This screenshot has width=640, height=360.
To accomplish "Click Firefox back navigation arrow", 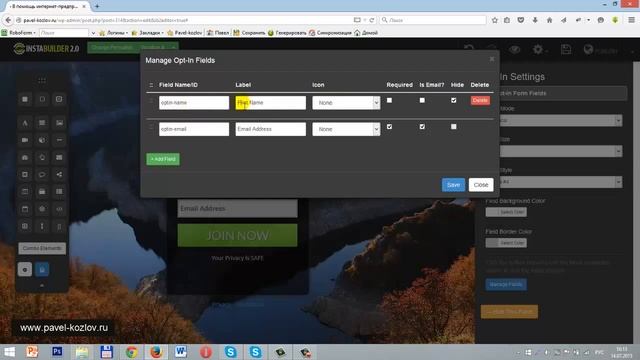I will pos(8,20).
